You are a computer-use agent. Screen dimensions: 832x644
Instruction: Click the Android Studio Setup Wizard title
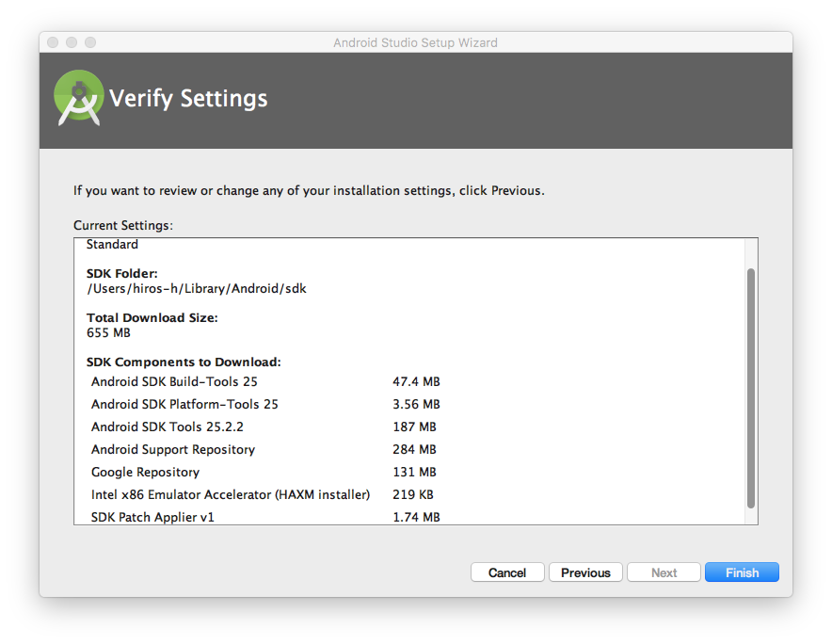tap(415, 42)
